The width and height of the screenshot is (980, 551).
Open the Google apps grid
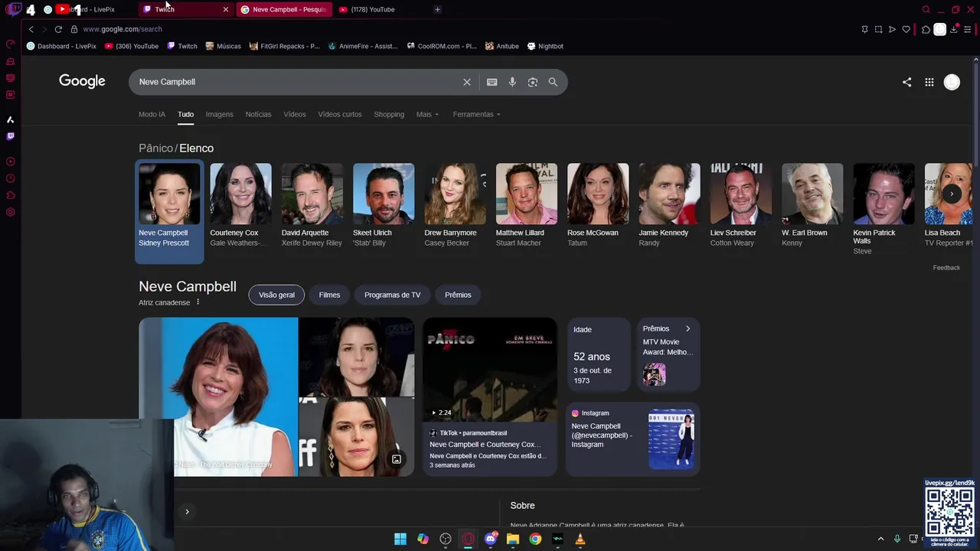[x=929, y=82]
